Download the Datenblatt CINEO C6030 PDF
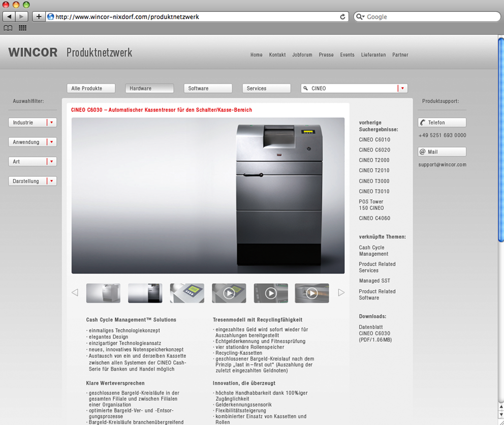The image size is (504, 425). 375,333
